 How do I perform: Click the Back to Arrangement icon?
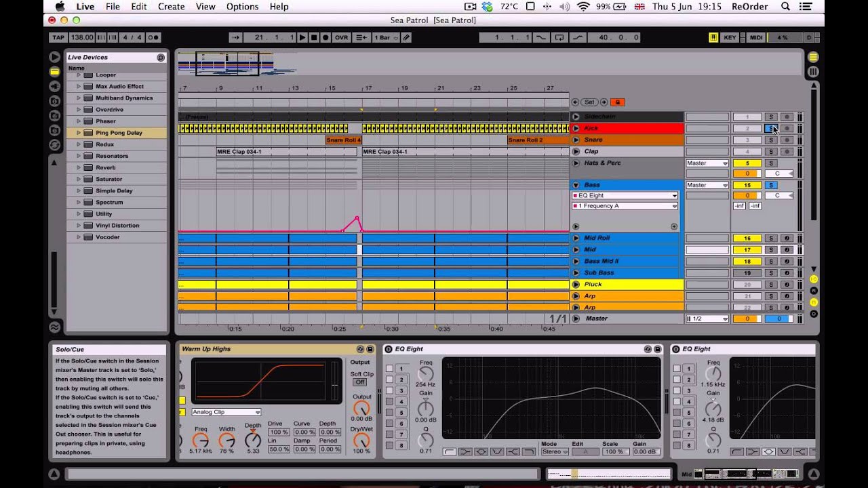pos(361,37)
